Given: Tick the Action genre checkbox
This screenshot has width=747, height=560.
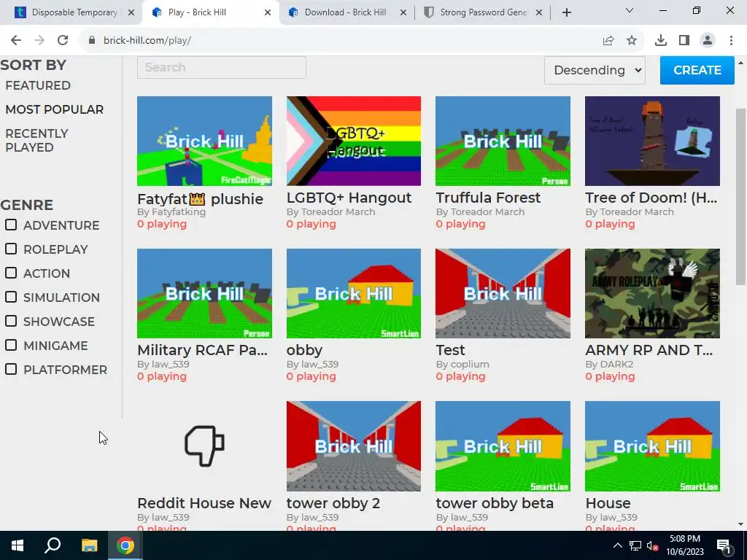Looking at the screenshot, I should point(11,273).
